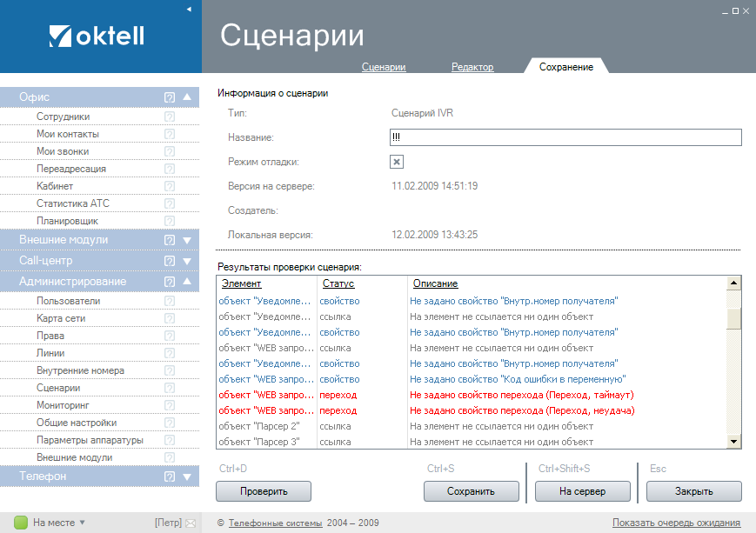Click the green status indicator icon
Screen dimensions: 756x533
point(22,523)
